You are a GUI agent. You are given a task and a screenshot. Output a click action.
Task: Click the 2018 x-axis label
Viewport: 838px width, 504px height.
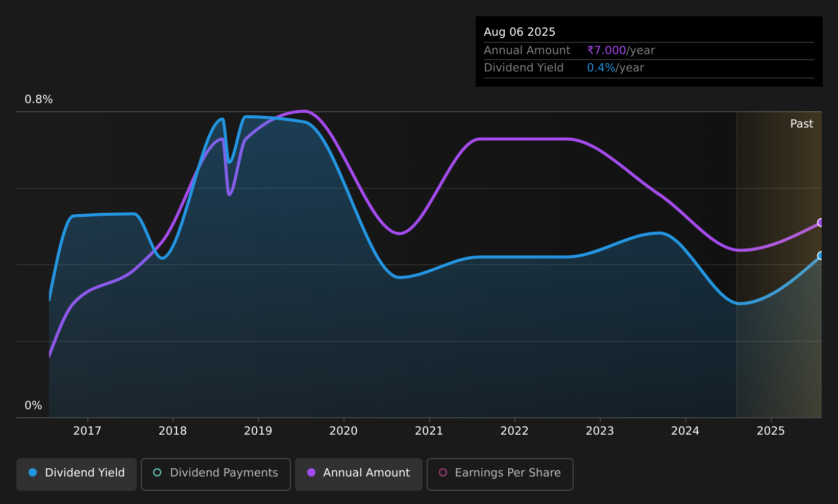[x=173, y=431]
